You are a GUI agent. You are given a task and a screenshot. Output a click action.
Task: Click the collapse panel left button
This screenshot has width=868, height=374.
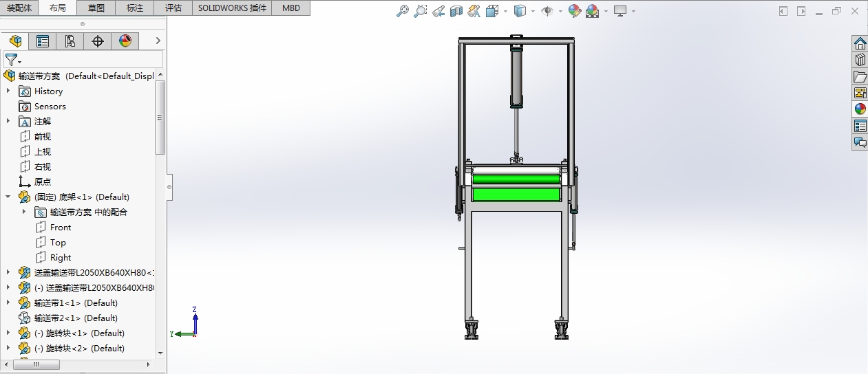coord(783,11)
